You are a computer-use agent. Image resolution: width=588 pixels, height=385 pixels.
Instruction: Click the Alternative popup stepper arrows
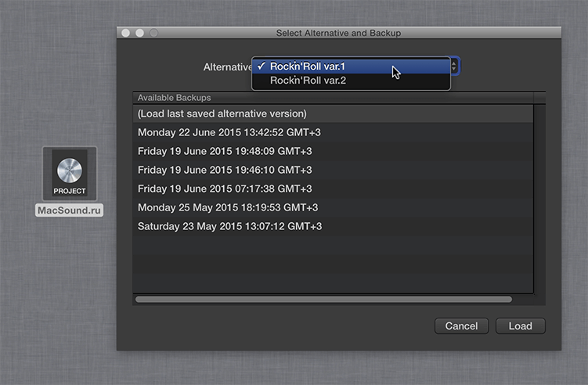click(x=454, y=67)
